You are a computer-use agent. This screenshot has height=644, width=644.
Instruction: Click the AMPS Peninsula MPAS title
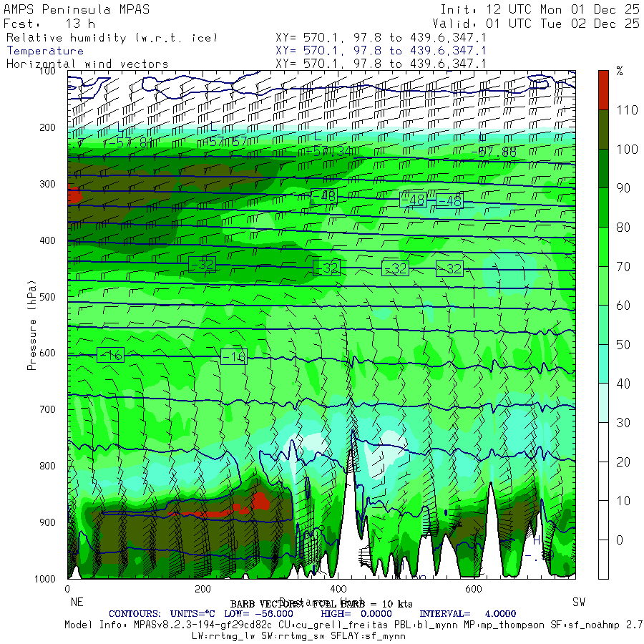(x=77, y=9)
